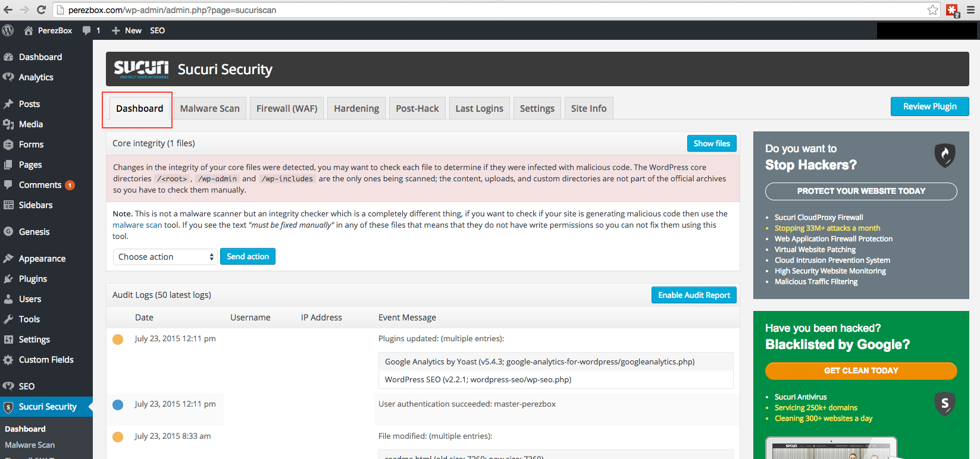Click the Plugins plug icon
This screenshot has height=459, width=980.
[x=8, y=279]
